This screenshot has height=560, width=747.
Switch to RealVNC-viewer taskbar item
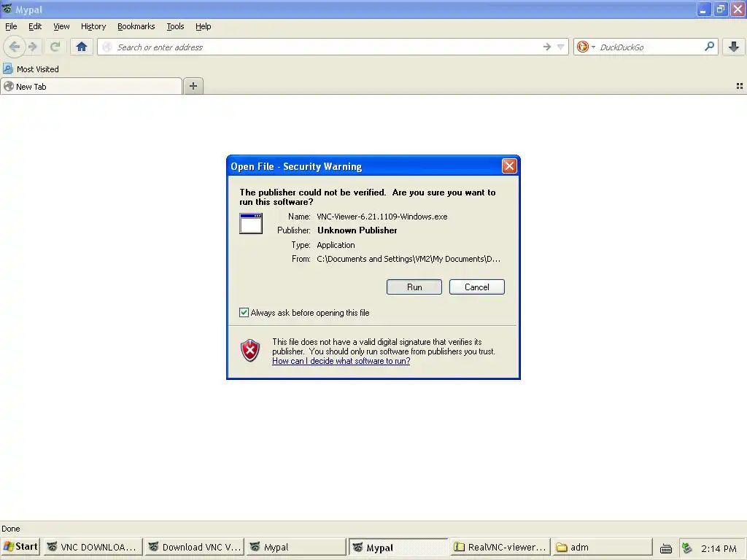tap(500, 547)
